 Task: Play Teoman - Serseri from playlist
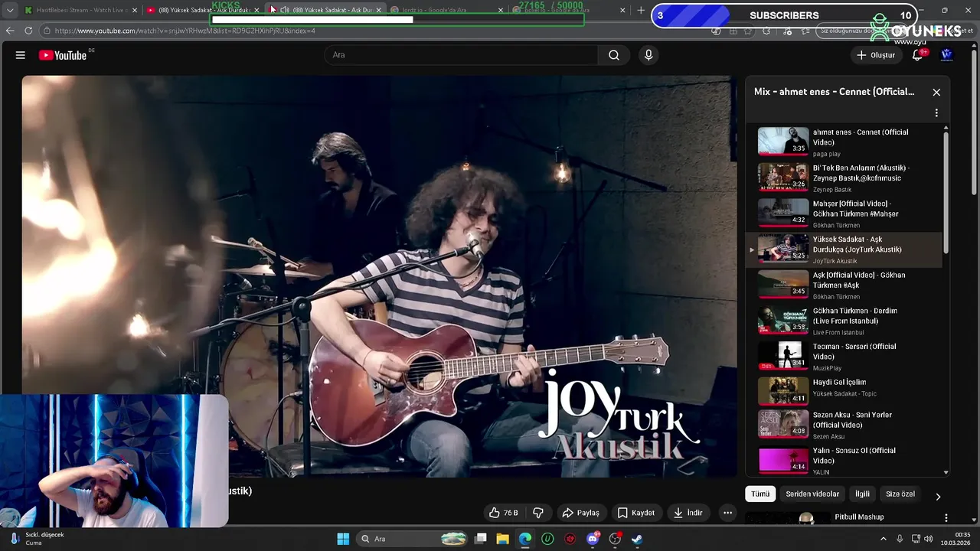pos(844,357)
